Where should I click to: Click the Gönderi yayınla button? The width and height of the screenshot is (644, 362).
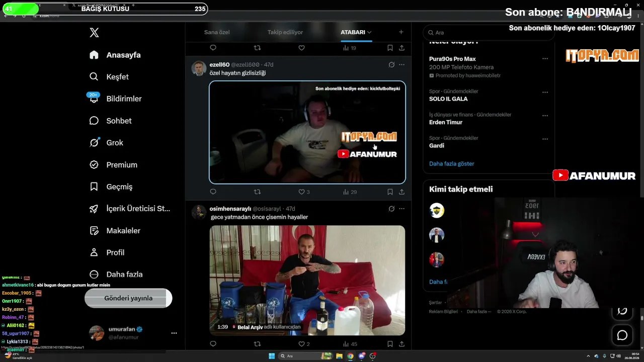pyautogui.click(x=128, y=298)
